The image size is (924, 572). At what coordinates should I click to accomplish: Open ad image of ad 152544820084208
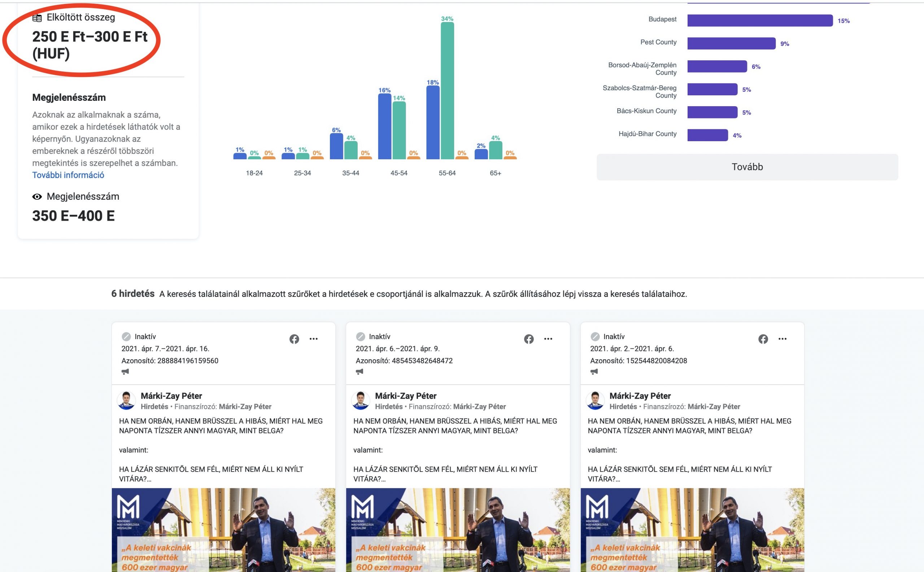coord(692,530)
